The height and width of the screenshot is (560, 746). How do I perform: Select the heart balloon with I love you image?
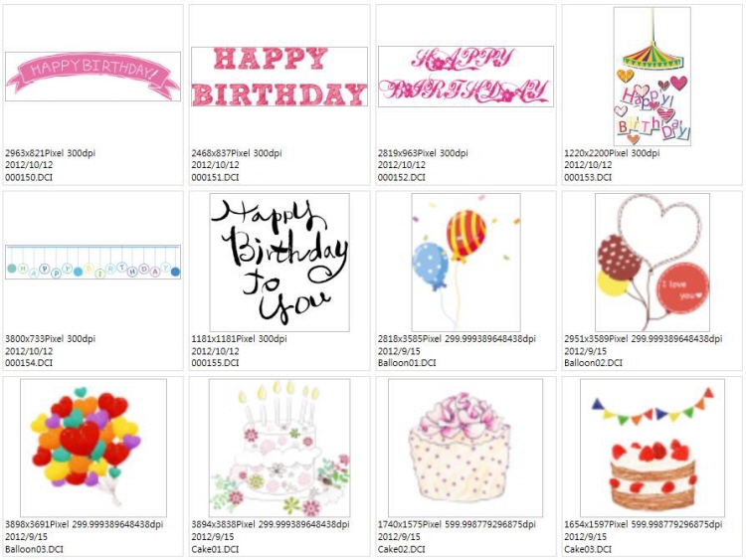tap(653, 263)
